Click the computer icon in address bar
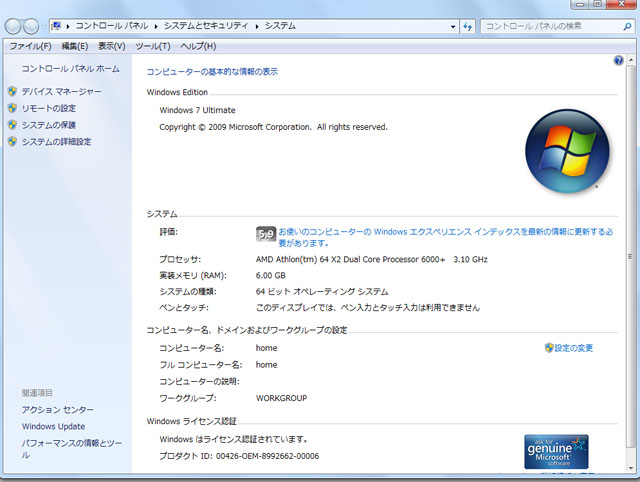640x482 pixels. [56, 26]
